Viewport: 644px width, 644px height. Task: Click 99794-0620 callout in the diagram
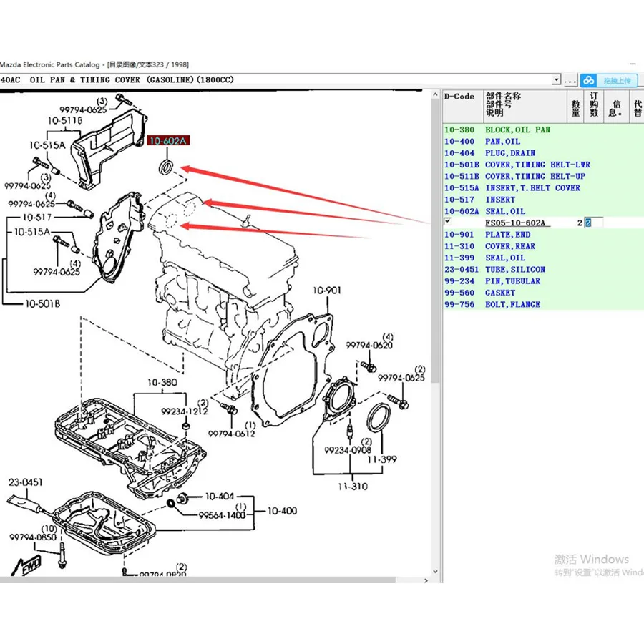click(x=369, y=346)
